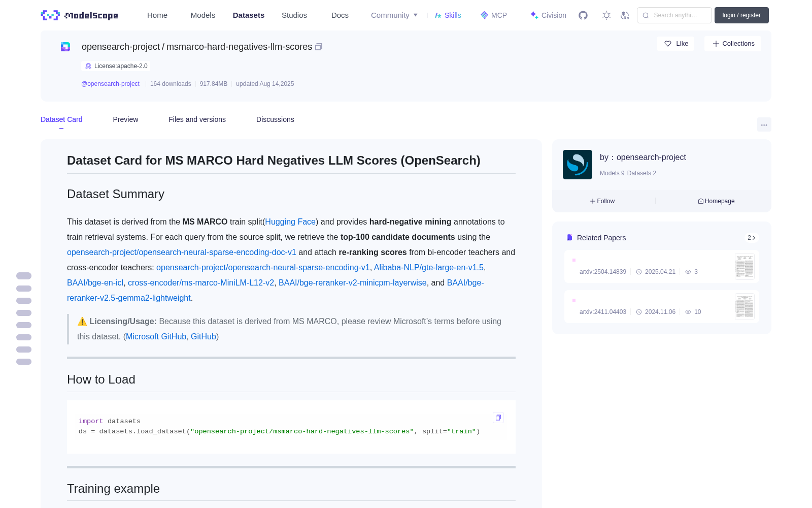Viewport: 812px width, 508px height.
Task: Click the Training example heading
Action: 113,489
